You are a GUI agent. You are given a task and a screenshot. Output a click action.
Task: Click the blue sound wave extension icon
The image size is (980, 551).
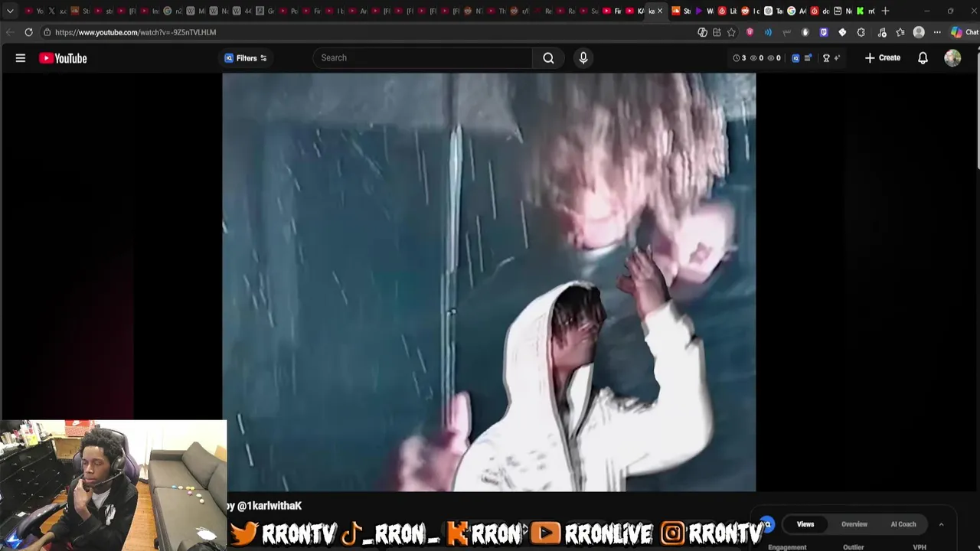[768, 32]
